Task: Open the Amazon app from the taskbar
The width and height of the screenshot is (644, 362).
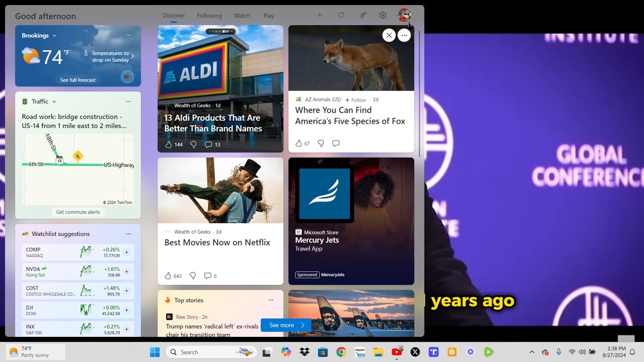Action: 360,352
